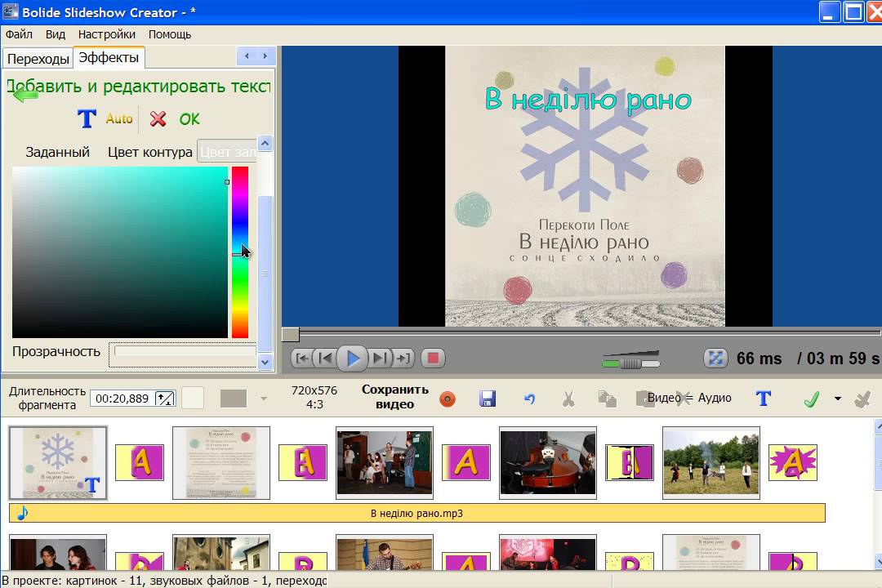This screenshot has height=588, width=882.
Task: Click the blue T text tool in toolbar
Action: point(764,399)
